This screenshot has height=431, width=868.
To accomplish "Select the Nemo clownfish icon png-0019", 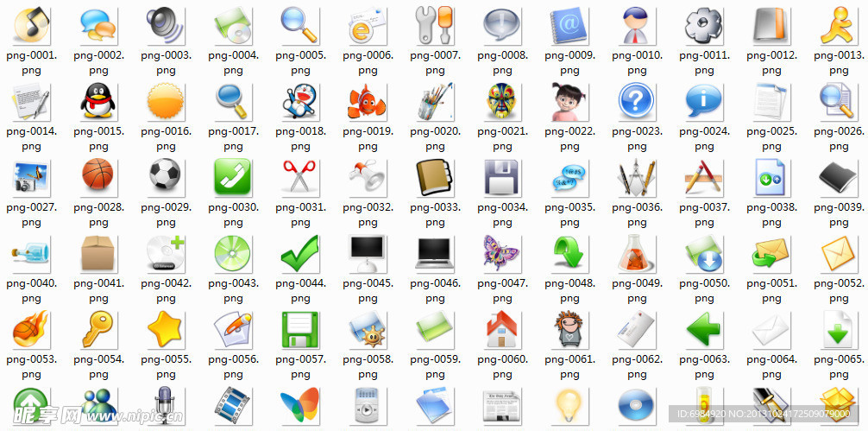I will [367, 101].
